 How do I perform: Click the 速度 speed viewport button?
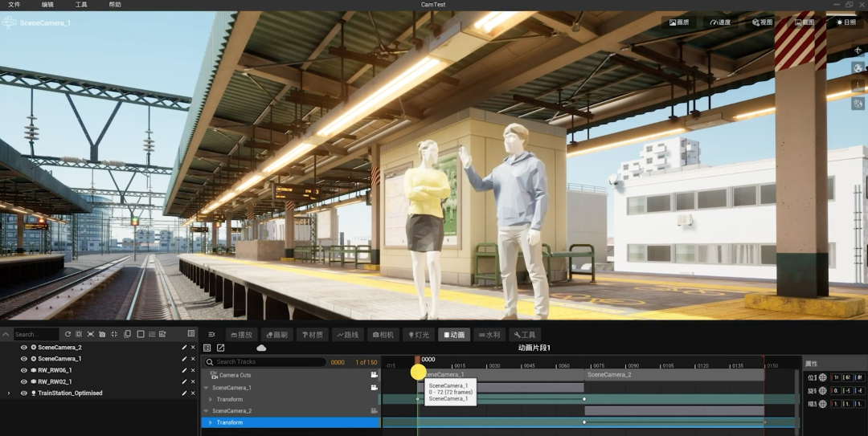click(x=721, y=22)
